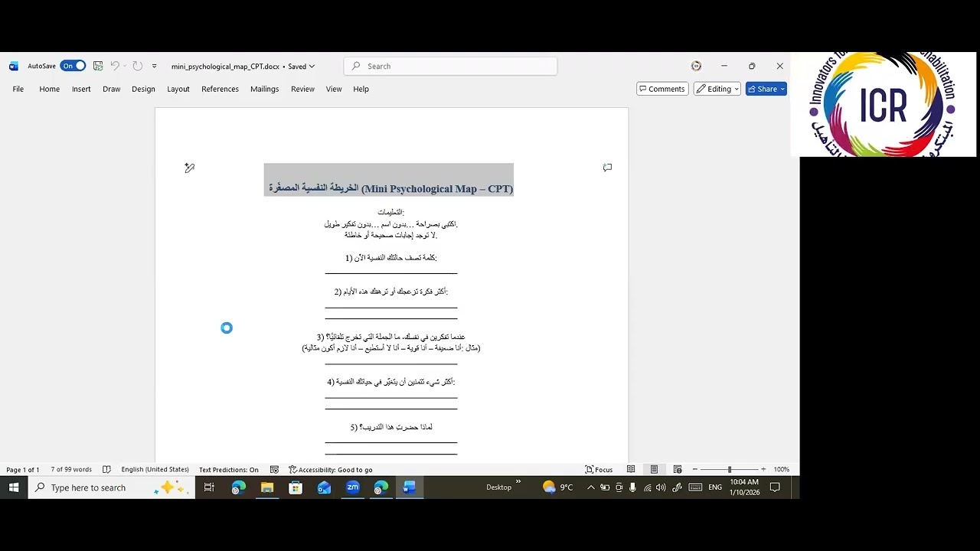Viewport: 980px width, 551px height.
Task: Open Outlook from the taskbar
Action: coord(324,487)
